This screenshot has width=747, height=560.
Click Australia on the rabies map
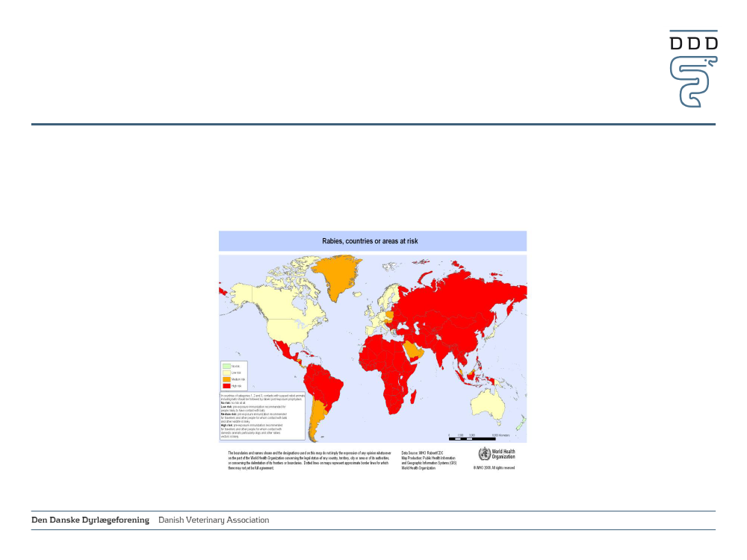coord(489,405)
